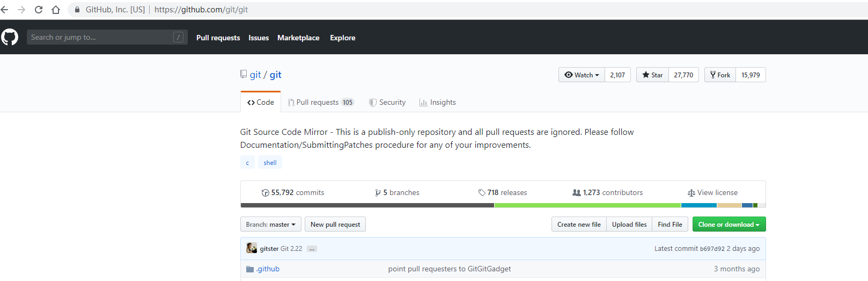Click the '3 months ago' timestamp
Image resolution: width=868 pixels, height=281 pixels.
click(737, 269)
